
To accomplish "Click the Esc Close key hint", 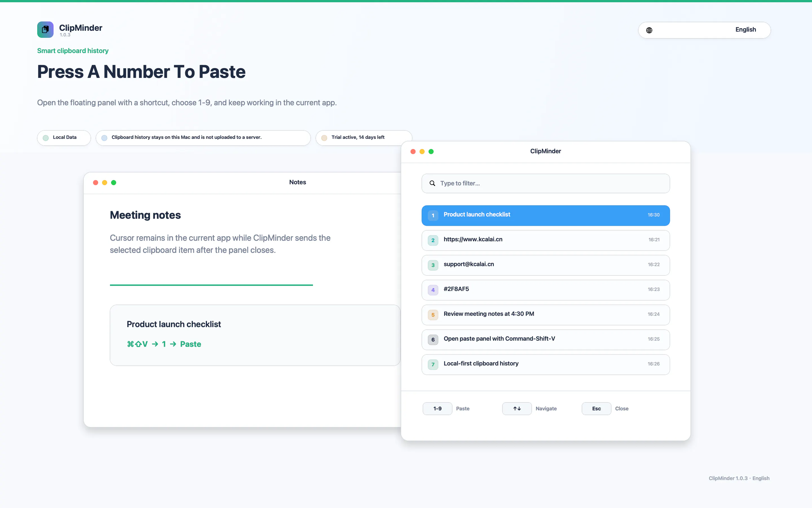I will click(596, 409).
